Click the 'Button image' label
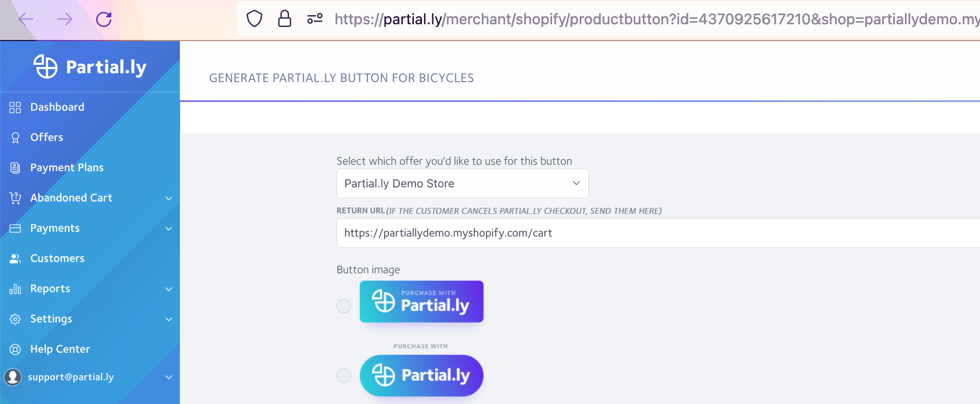The height and width of the screenshot is (404, 980). (368, 270)
